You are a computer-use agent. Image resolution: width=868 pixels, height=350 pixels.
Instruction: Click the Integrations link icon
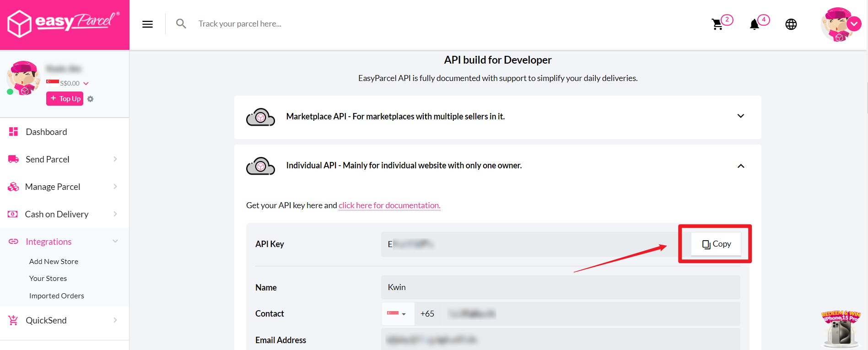13,242
